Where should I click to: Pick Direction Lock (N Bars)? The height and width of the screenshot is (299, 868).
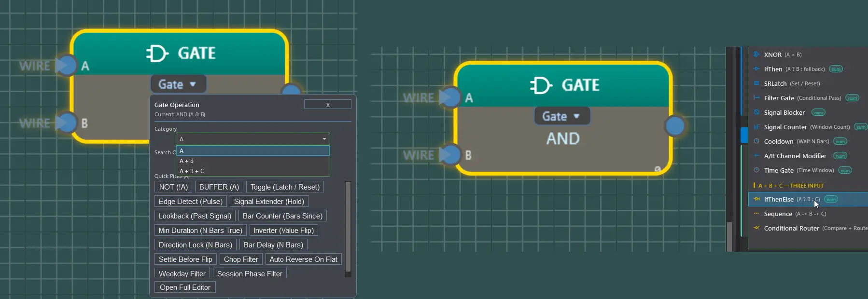click(196, 245)
